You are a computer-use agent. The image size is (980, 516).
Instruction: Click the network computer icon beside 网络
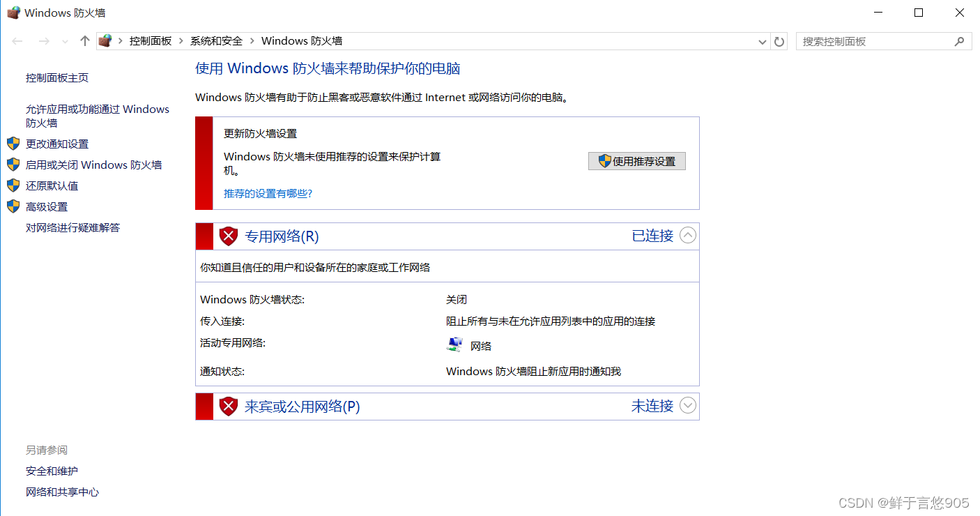click(x=454, y=345)
